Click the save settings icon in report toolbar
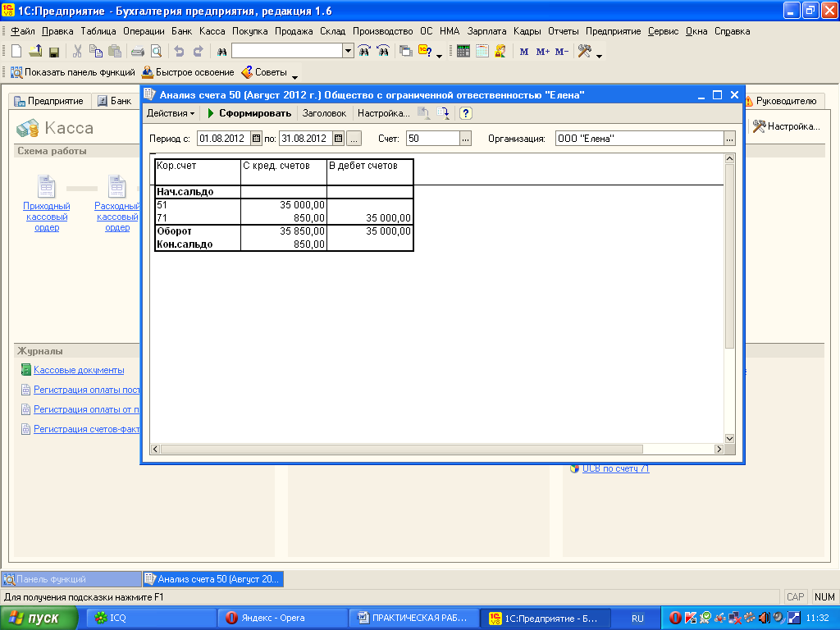840x630 pixels. click(443, 113)
